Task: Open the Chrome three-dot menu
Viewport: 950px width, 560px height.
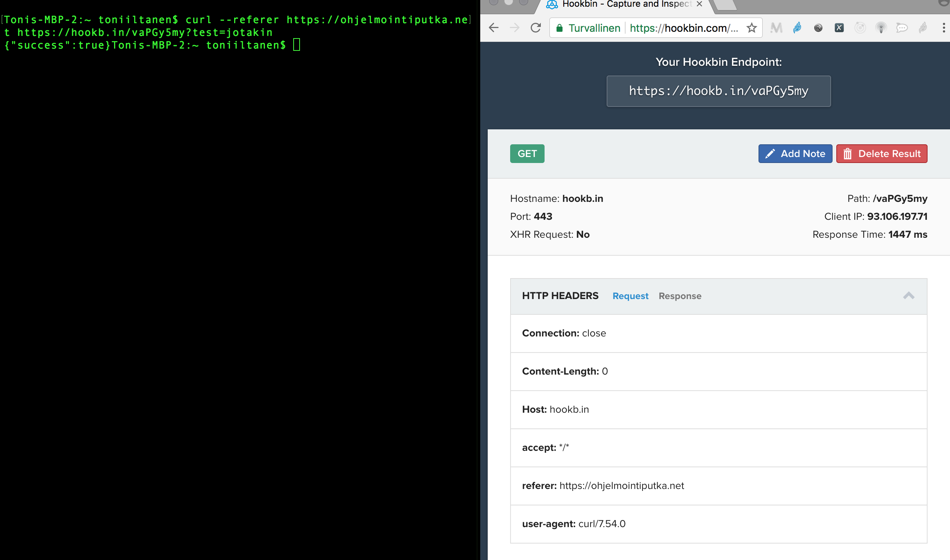Action: 944,28
